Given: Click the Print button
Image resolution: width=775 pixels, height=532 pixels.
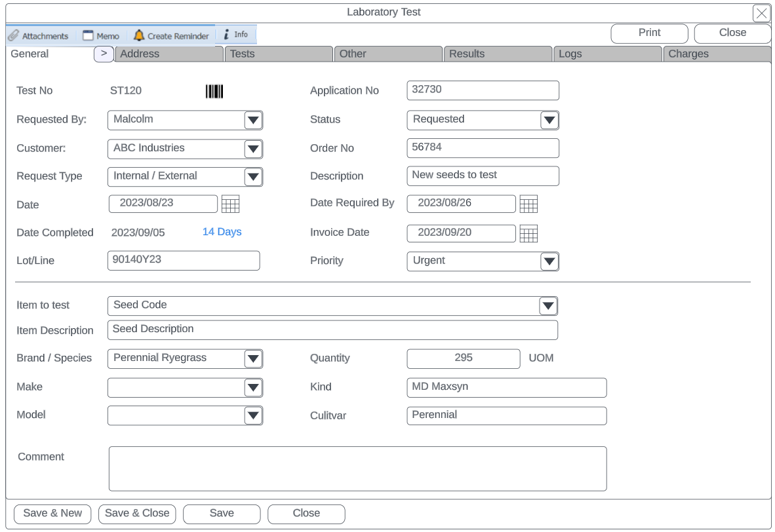Looking at the screenshot, I should coord(649,33).
